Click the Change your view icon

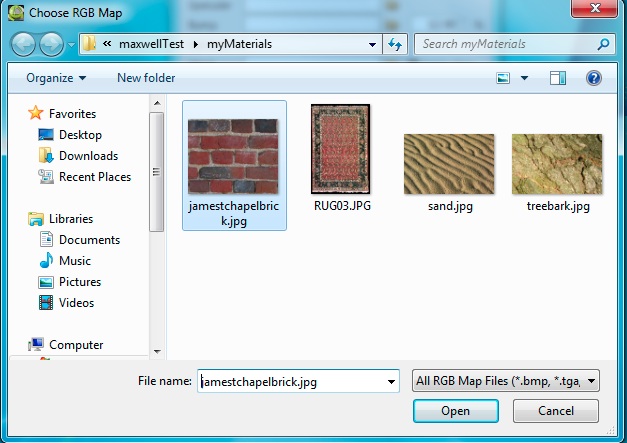[503, 78]
